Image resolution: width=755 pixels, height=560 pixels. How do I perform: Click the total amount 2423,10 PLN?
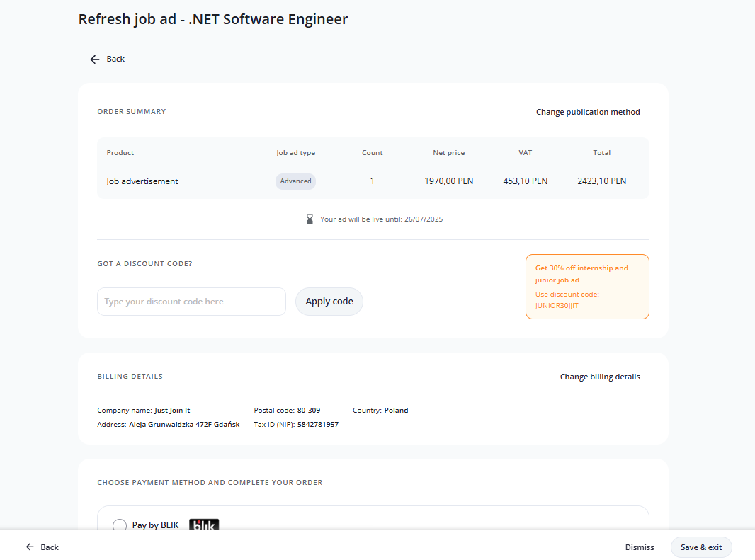(601, 181)
